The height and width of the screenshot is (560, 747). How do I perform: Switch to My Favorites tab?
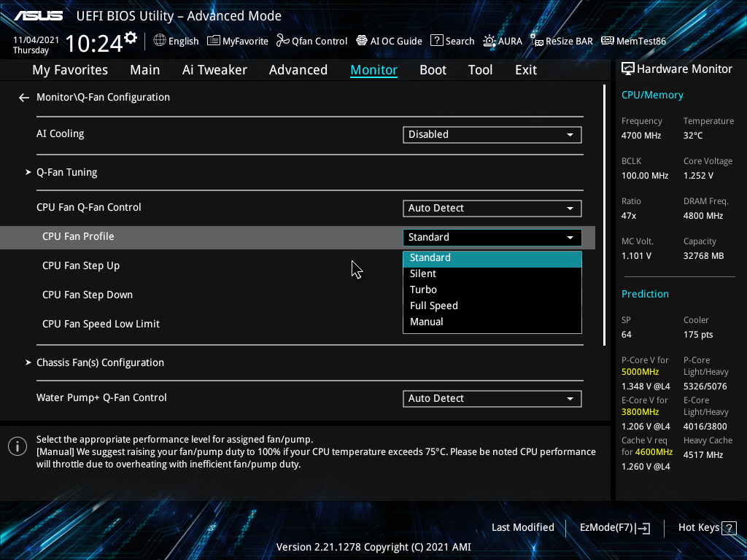click(70, 70)
